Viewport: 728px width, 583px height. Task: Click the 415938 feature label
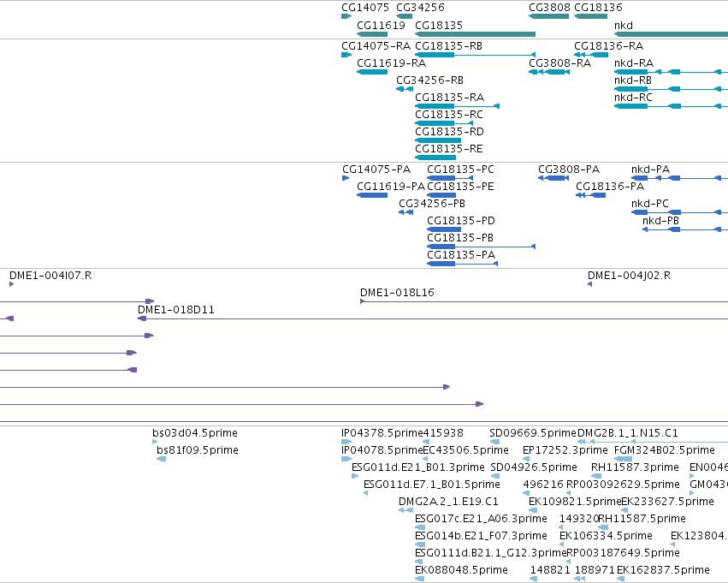click(443, 433)
